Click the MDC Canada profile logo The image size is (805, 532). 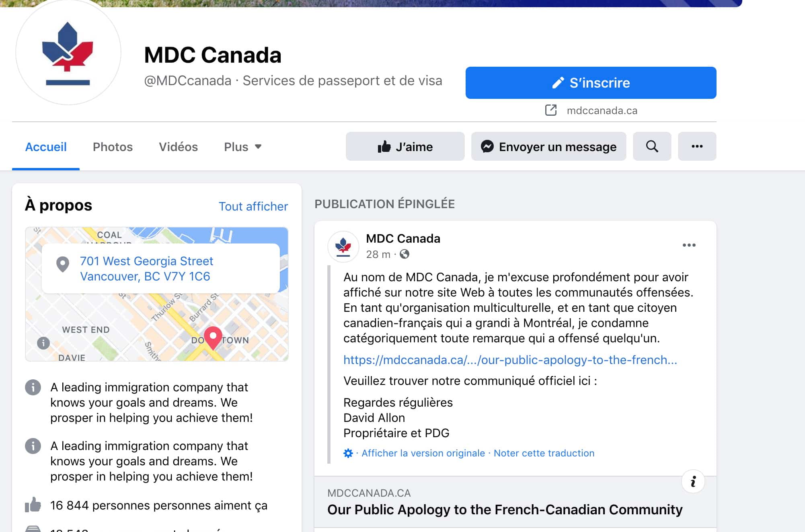tap(68, 53)
